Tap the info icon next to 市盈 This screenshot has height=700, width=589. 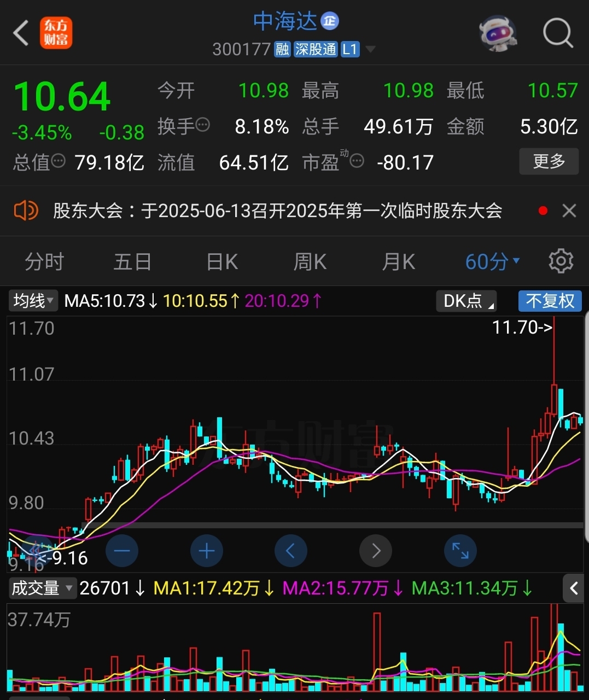coord(357,161)
